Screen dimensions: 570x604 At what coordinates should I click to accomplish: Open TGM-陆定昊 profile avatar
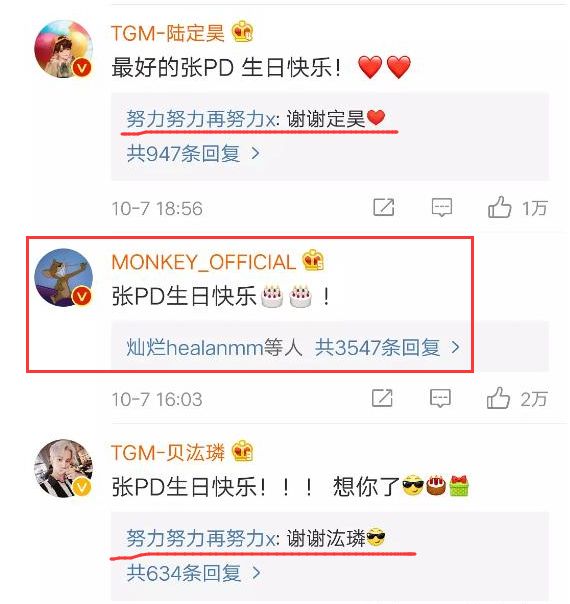point(64,49)
